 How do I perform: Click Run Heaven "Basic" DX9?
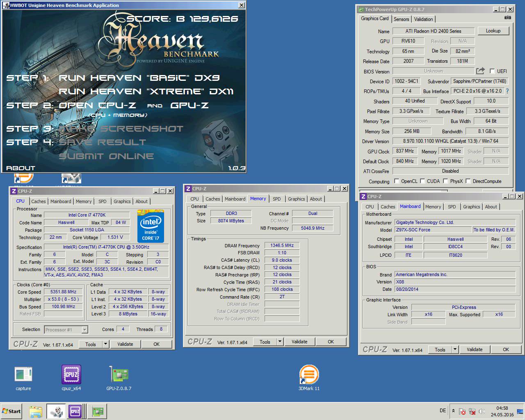[139, 78]
